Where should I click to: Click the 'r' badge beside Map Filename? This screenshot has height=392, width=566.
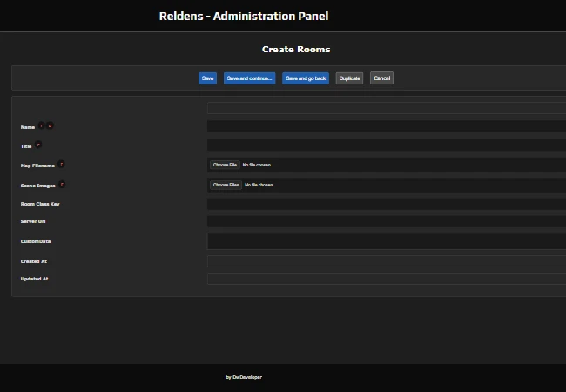click(61, 165)
